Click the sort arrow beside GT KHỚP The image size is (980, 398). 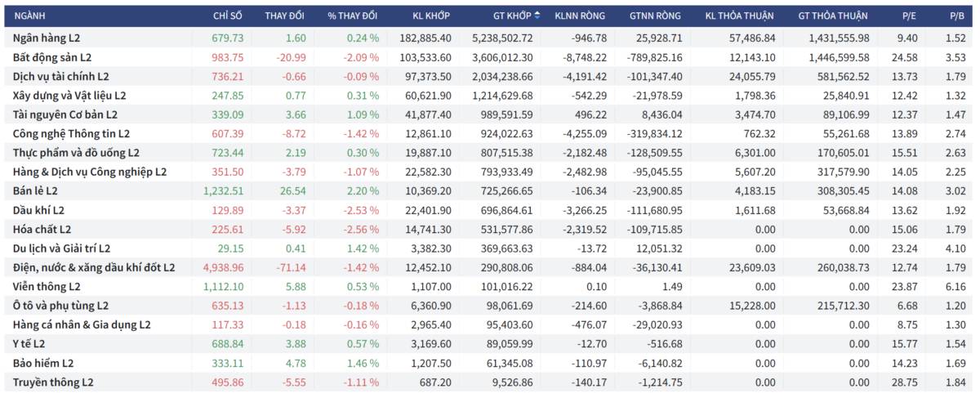click(x=537, y=16)
